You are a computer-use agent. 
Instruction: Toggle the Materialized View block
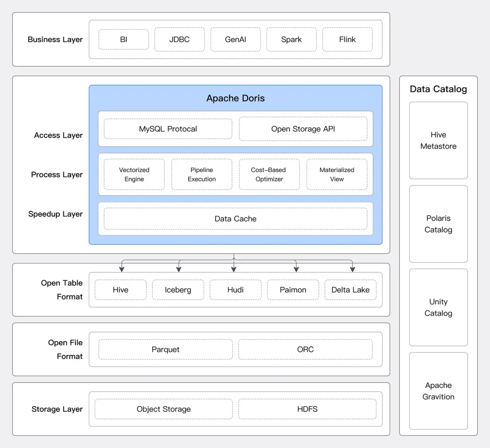[x=337, y=174]
